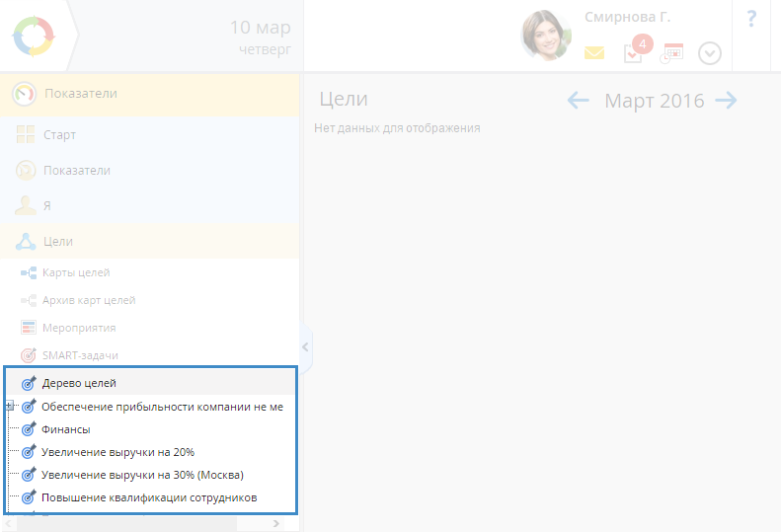Click the envelope messages icon
This screenshot has width=781, height=532.
click(x=593, y=53)
